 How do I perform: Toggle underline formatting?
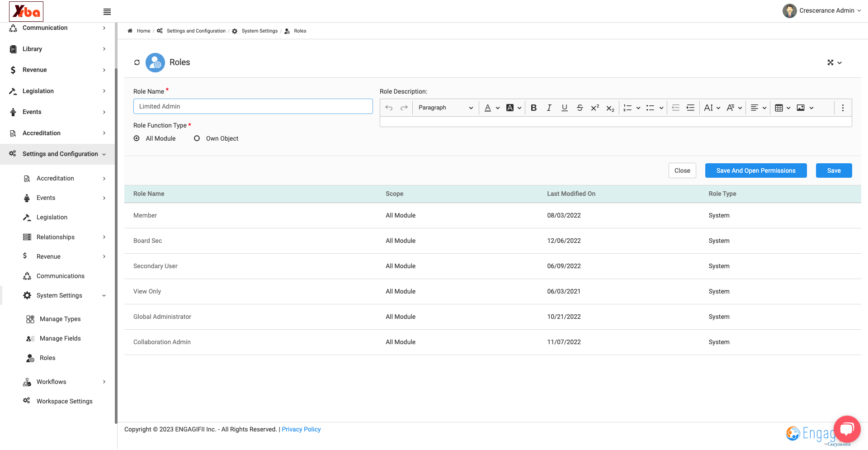click(x=565, y=108)
